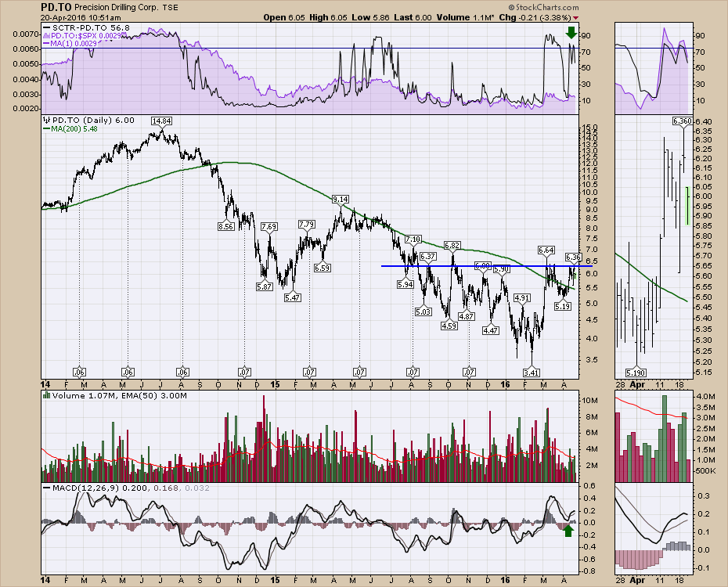This screenshot has height=587, width=728.
Task: Click the 9.14 high price label
Action: (x=341, y=199)
